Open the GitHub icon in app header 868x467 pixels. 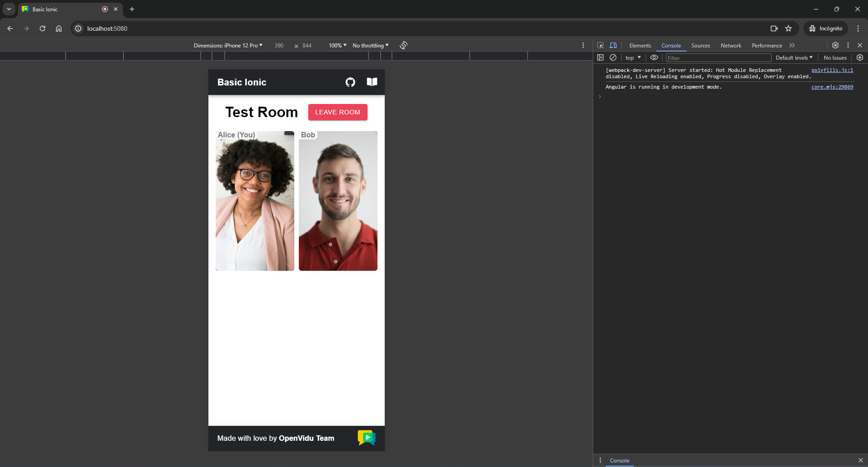[350, 82]
